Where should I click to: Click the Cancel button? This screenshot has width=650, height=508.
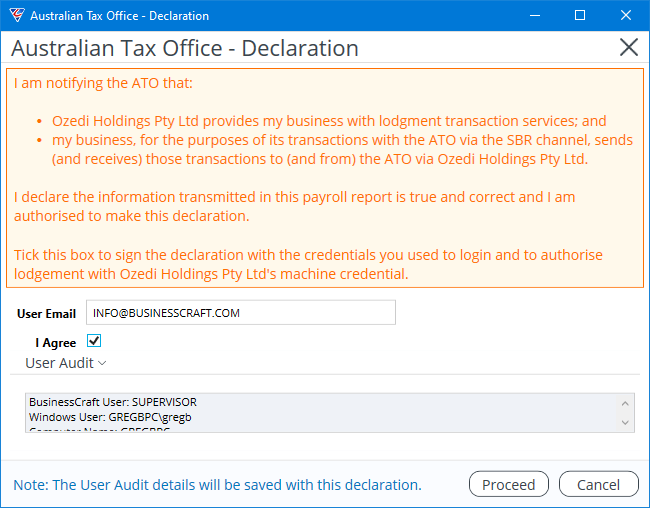click(599, 484)
